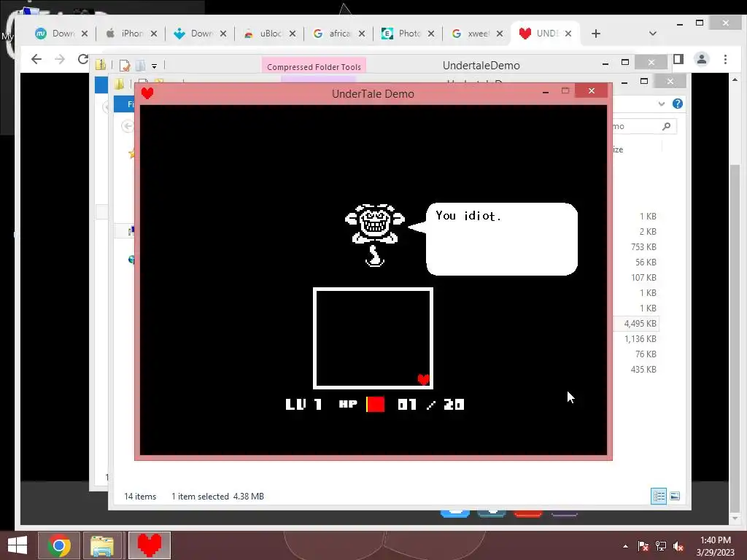Click the network tray icon
The width and height of the screenshot is (747, 560).
tap(661, 546)
